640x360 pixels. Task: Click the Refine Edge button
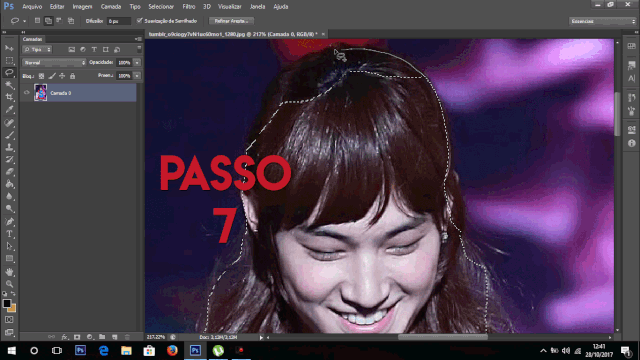pos(231,21)
